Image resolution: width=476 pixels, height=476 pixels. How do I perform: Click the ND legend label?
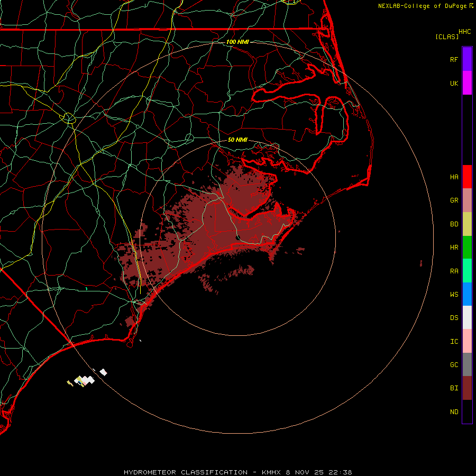[454, 412]
